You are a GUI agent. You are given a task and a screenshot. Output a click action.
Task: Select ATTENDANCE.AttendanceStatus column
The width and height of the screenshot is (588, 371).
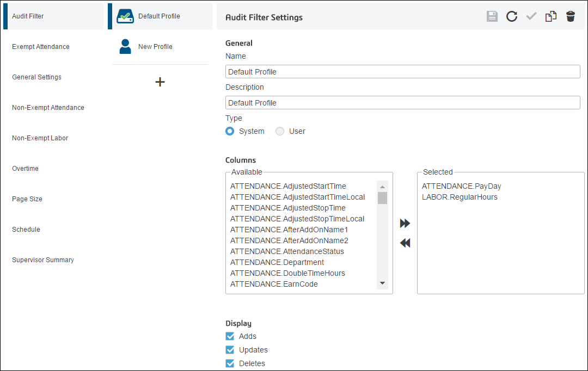(x=287, y=251)
